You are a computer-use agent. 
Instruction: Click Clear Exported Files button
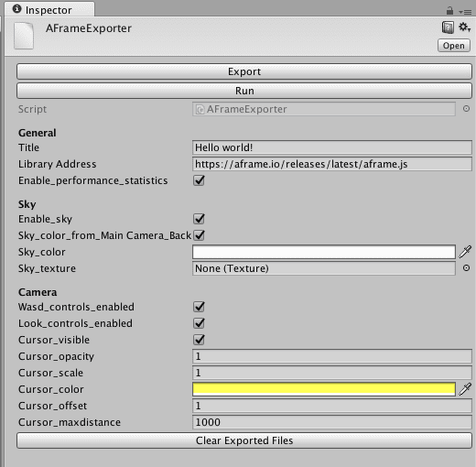click(244, 440)
